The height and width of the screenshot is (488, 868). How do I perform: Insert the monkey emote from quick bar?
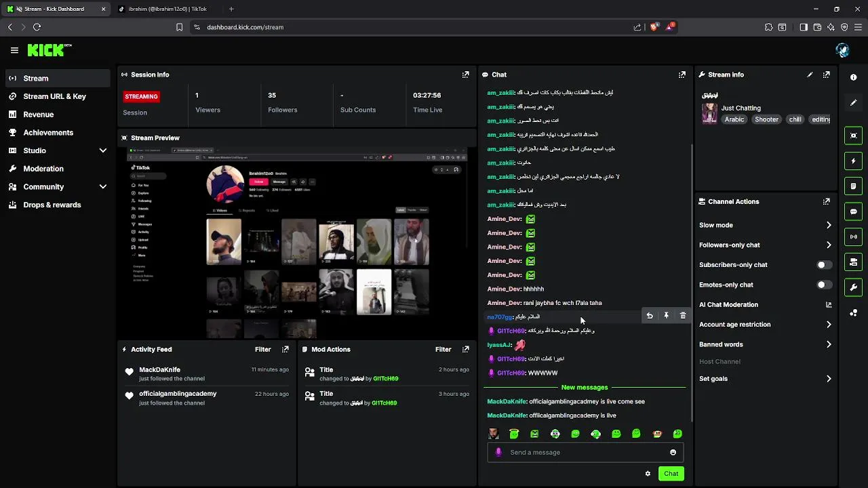click(x=656, y=434)
